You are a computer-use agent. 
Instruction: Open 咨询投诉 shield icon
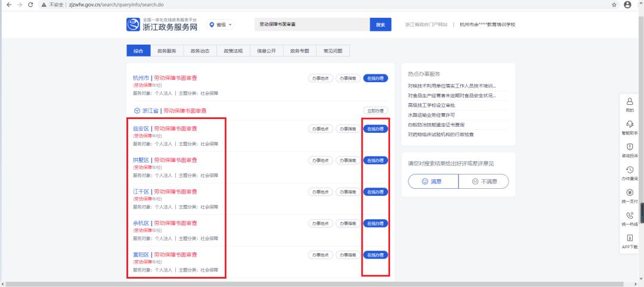[630, 146]
